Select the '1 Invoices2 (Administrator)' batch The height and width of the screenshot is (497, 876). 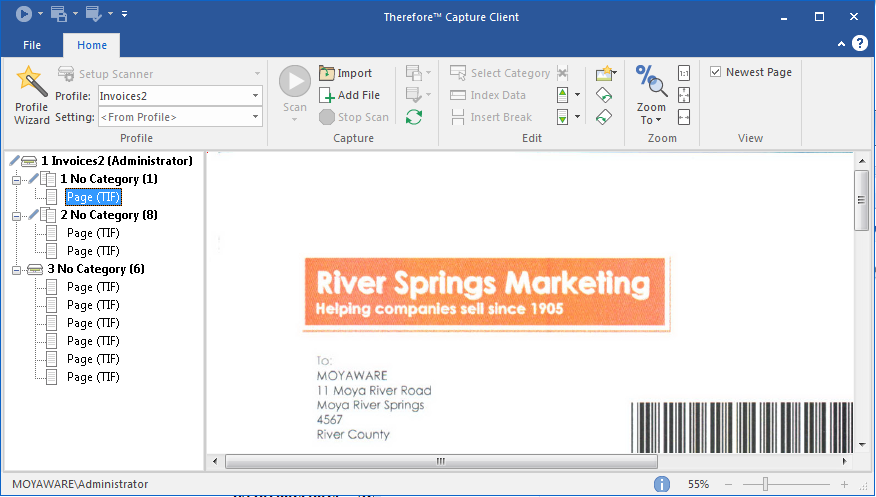116,161
